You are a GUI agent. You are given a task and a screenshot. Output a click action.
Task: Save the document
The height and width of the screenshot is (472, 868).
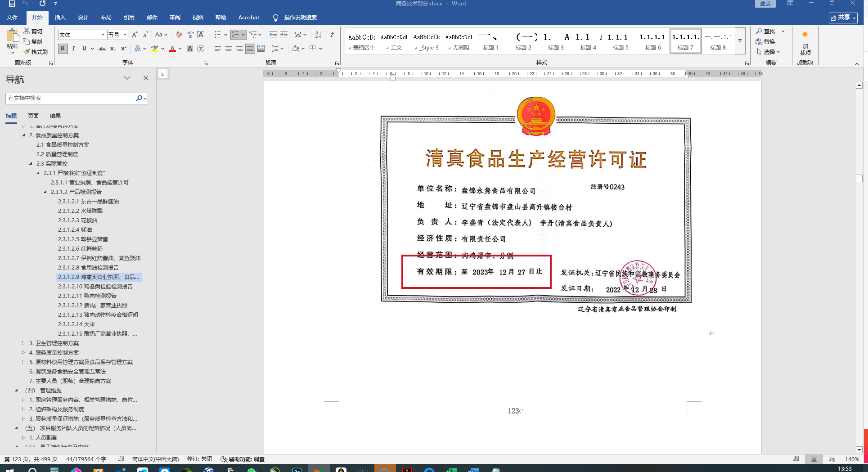[x=12, y=4]
